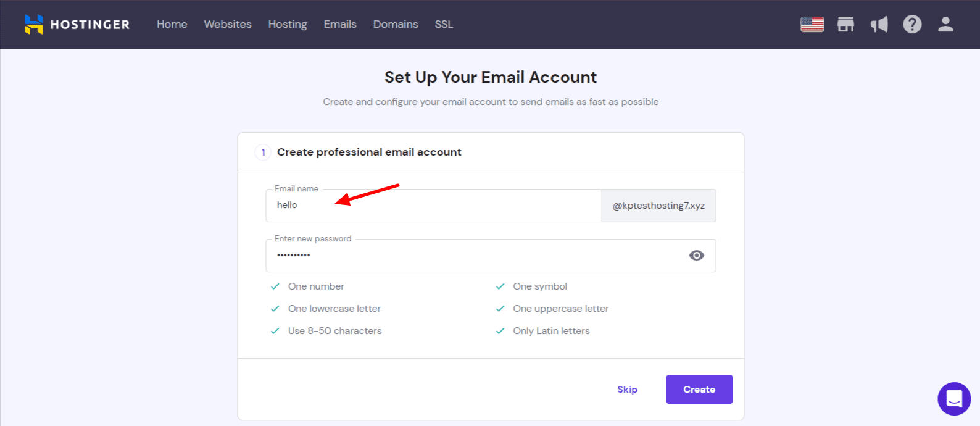This screenshot has height=426, width=980.
Task: Click the @kptesthosting7.xyz domain box
Action: tap(658, 206)
